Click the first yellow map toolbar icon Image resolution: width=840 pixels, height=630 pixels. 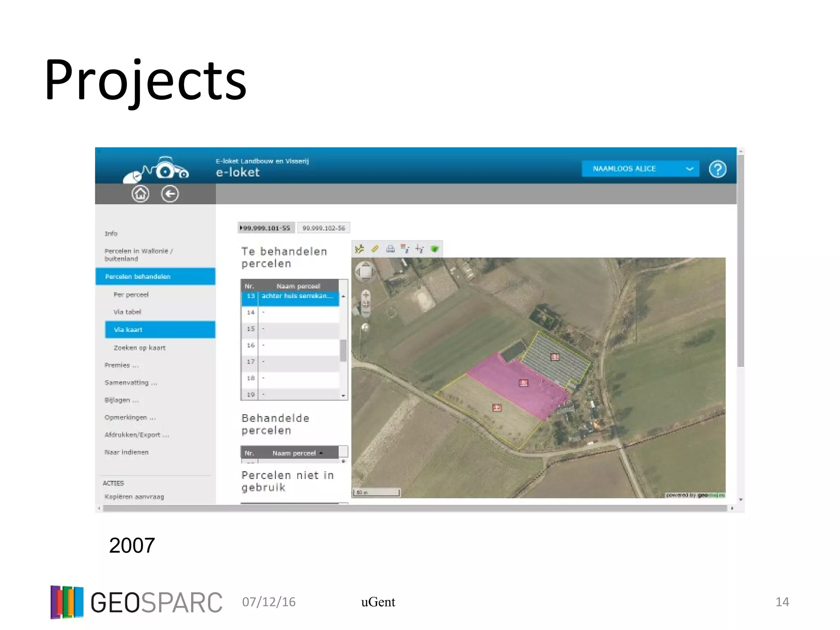[360, 249]
